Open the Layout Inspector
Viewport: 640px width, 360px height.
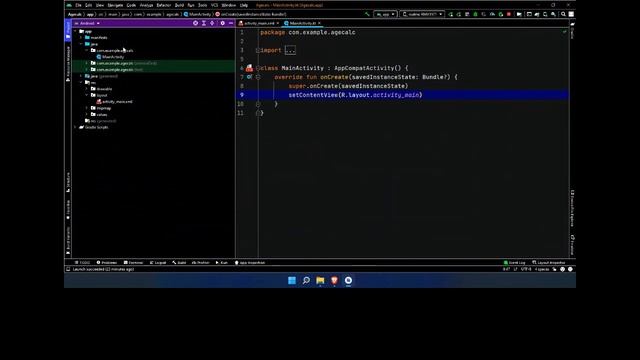(x=549, y=263)
